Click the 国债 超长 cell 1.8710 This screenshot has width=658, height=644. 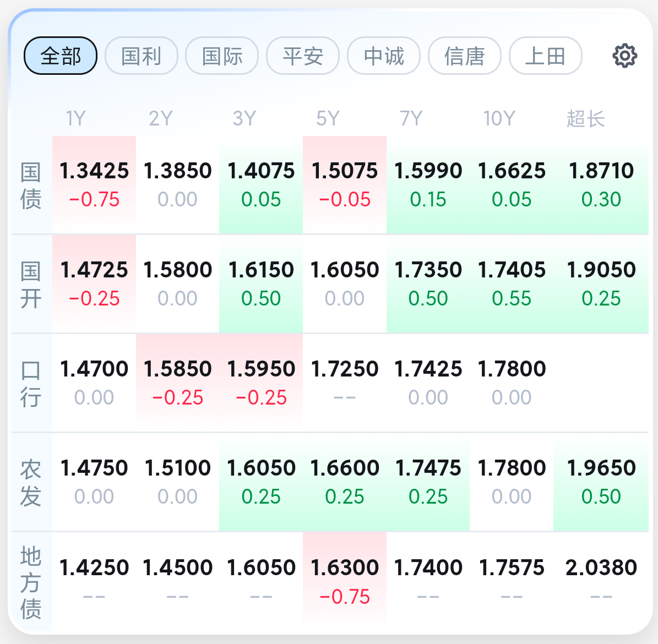tap(601, 185)
